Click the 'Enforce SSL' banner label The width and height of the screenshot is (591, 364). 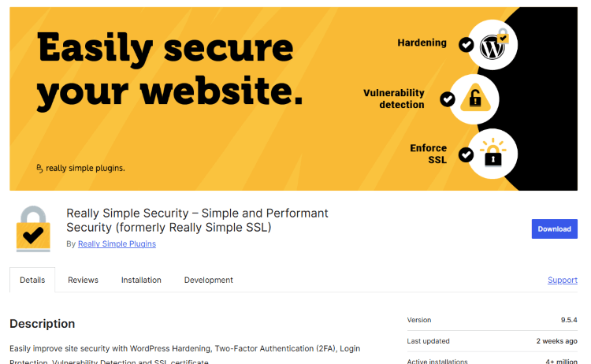coord(428,154)
